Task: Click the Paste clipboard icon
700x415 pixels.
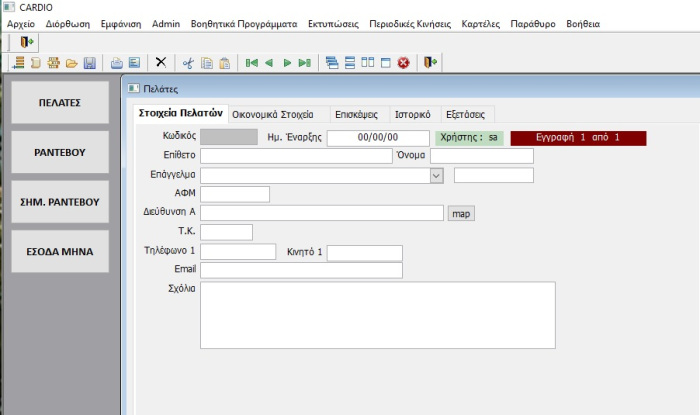Action: pyautogui.click(x=224, y=63)
